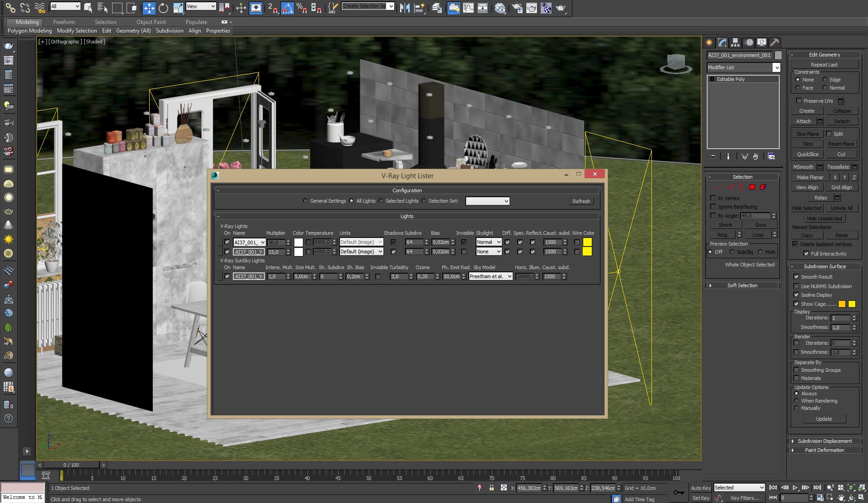The height and width of the screenshot is (503, 868).
Task: Open Sky Model Preetham dropdown
Action: tap(491, 276)
